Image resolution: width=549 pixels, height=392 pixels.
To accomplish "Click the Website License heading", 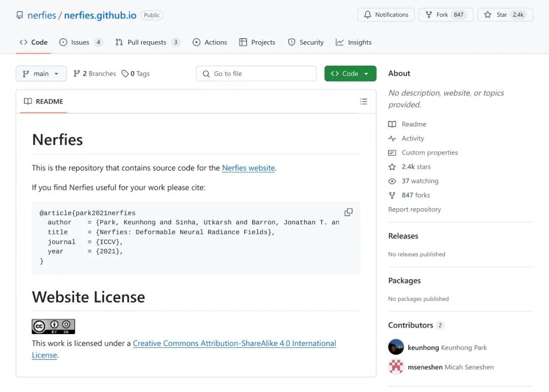I will coord(88,297).
